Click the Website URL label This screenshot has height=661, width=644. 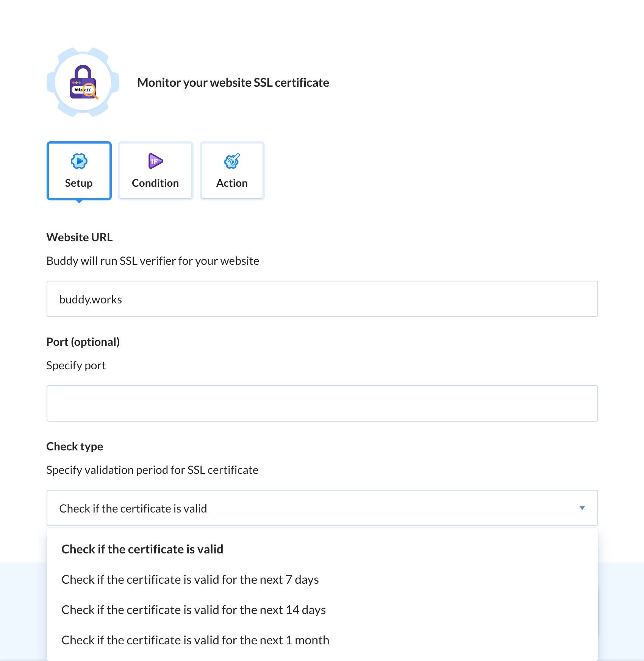(80, 238)
